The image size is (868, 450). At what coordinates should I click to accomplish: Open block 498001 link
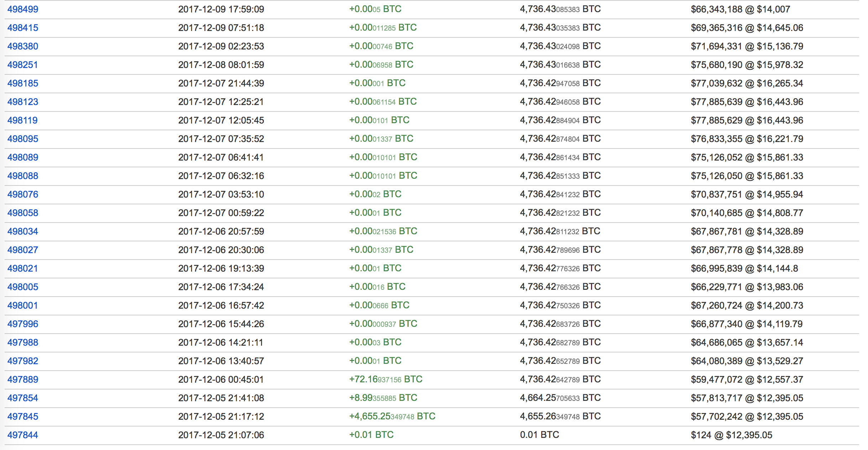tap(22, 305)
